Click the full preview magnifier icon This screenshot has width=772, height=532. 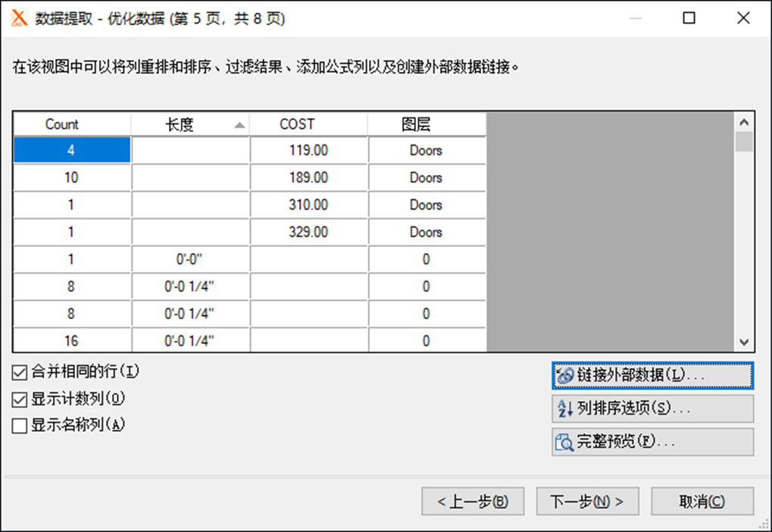coord(564,442)
